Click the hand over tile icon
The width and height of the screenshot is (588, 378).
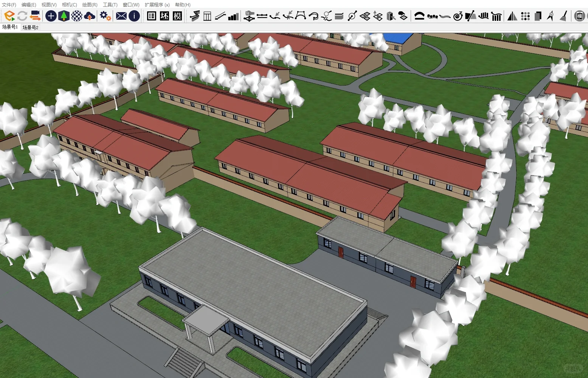point(403,16)
